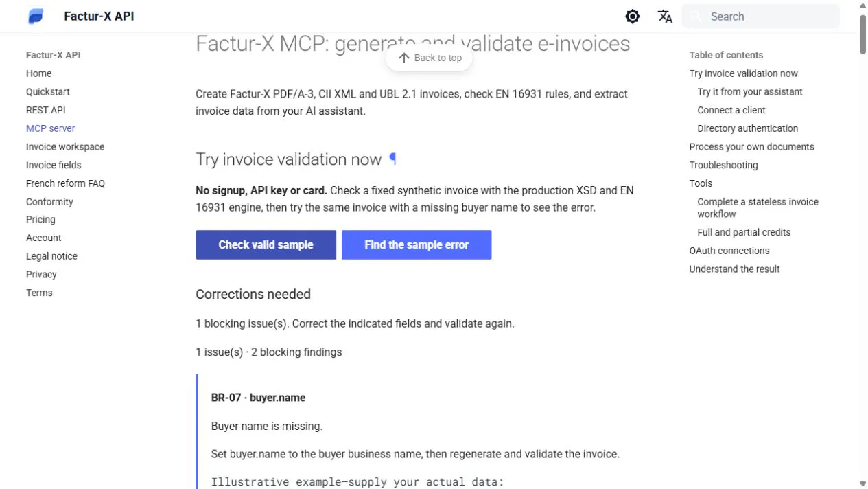Open the language selector icon
Viewport: 868px width, 489px height.
pyautogui.click(x=665, y=16)
